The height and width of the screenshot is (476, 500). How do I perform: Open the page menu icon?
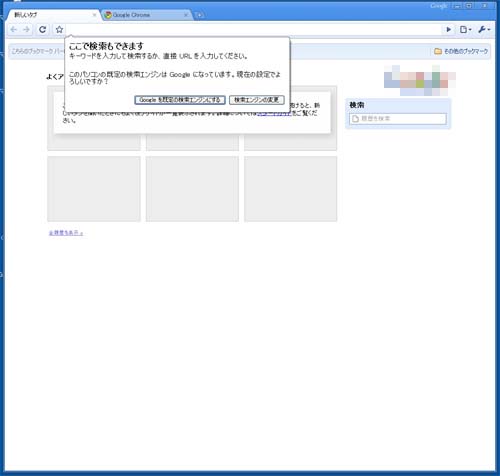[465, 30]
